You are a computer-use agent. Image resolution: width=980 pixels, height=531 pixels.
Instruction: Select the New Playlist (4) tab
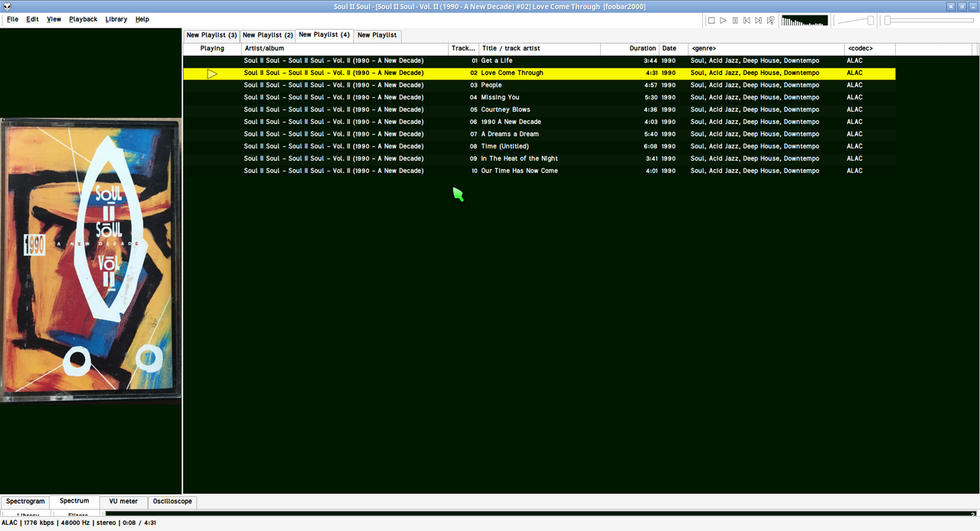tap(325, 34)
